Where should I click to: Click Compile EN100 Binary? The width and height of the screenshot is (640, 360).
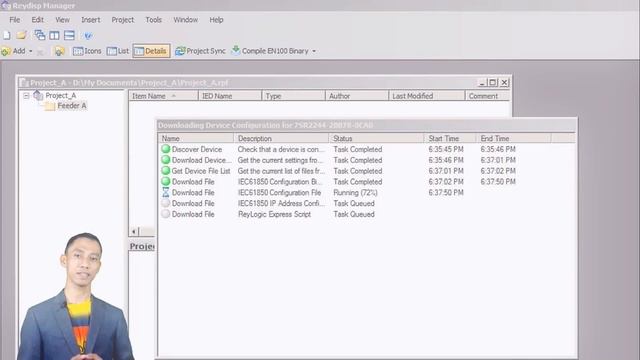pyautogui.click(x=270, y=51)
